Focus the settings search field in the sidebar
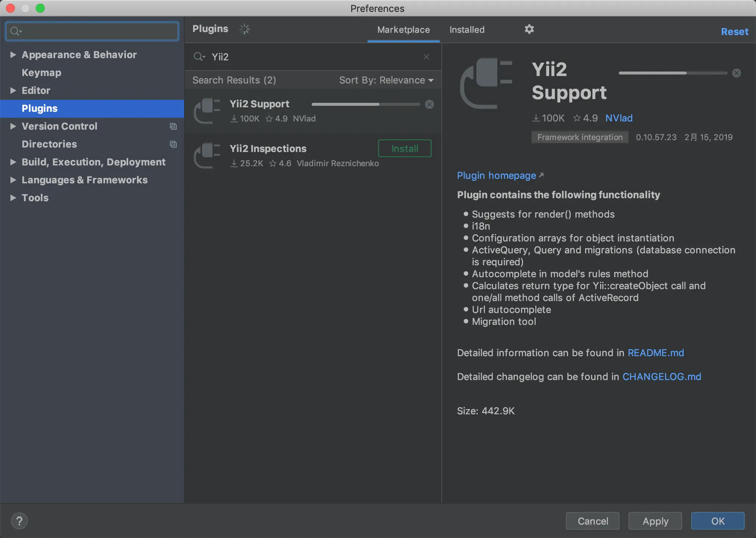Image resolution: width=756 pixels, height=538 pixels. coord(97,31)
